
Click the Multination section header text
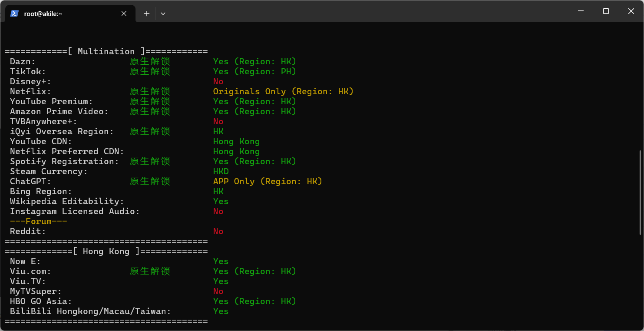pyautogui.click(x=106, y=51)
